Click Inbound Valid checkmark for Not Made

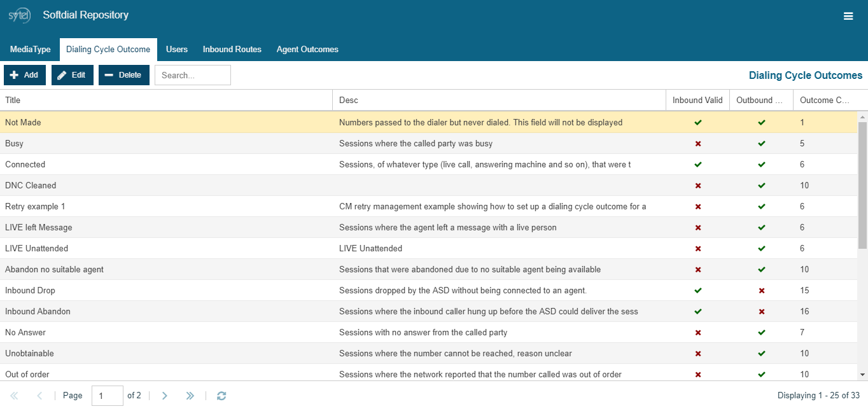(698, 122)
